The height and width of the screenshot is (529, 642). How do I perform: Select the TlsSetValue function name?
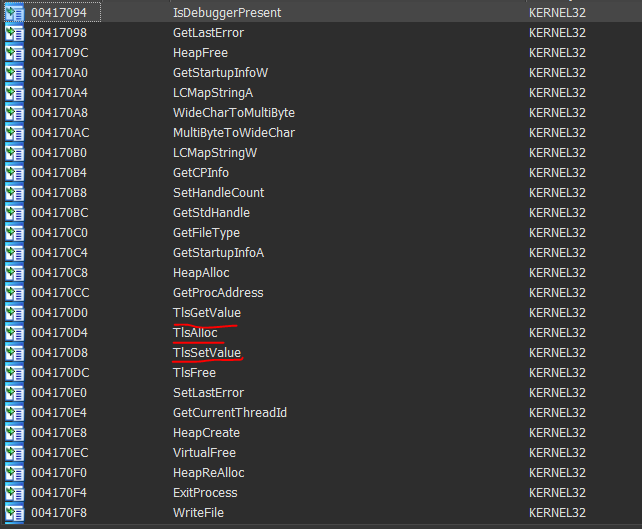(207, 353)
